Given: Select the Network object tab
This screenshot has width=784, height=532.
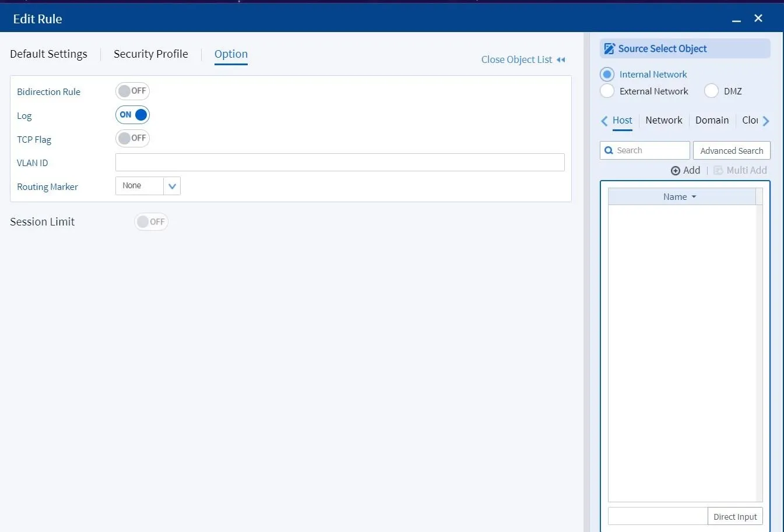Looking at the screenshot, I should [664, 121].
